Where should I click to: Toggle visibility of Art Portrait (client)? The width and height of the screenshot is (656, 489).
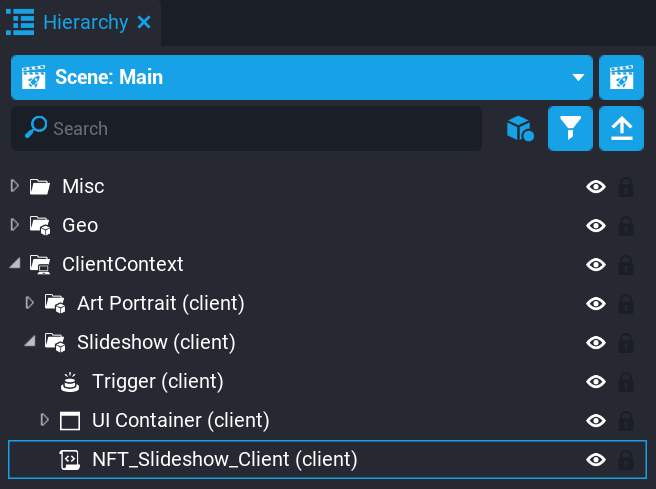596,303
